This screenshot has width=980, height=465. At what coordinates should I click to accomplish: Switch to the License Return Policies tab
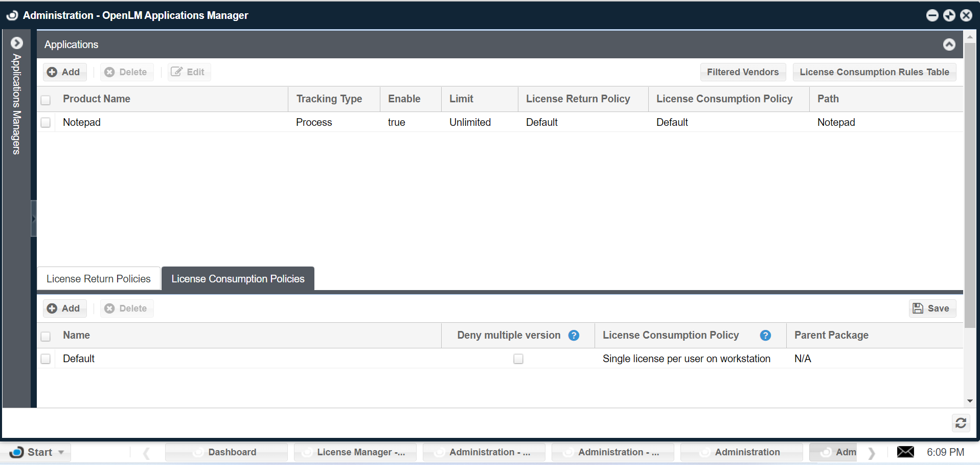pos(99,279)
